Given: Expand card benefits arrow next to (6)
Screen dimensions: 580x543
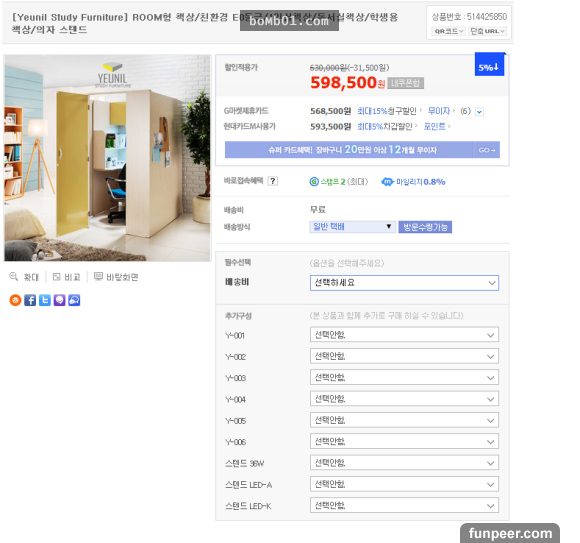Looking at the screenshot, I should (x=479, y=112).
